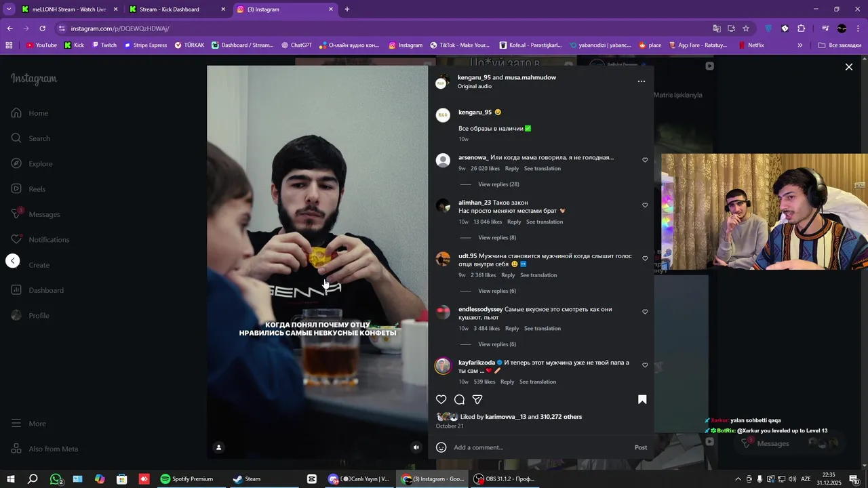Reply to the arsenowa_ comment

click(512, 169)
